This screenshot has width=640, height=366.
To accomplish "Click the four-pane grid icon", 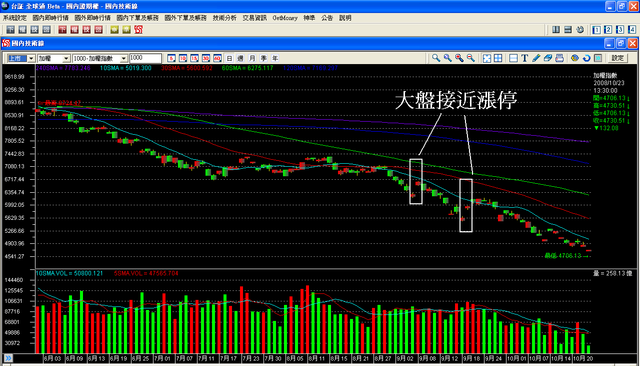I will 498,58.
